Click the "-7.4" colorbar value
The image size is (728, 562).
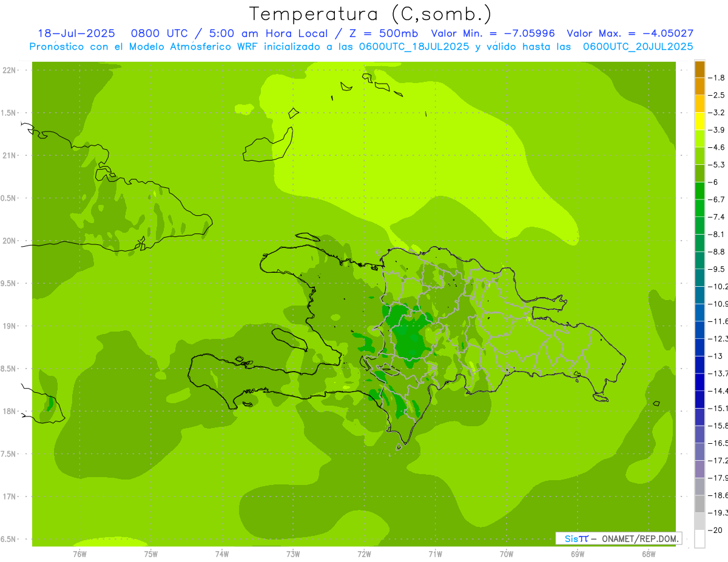[717, 216]
